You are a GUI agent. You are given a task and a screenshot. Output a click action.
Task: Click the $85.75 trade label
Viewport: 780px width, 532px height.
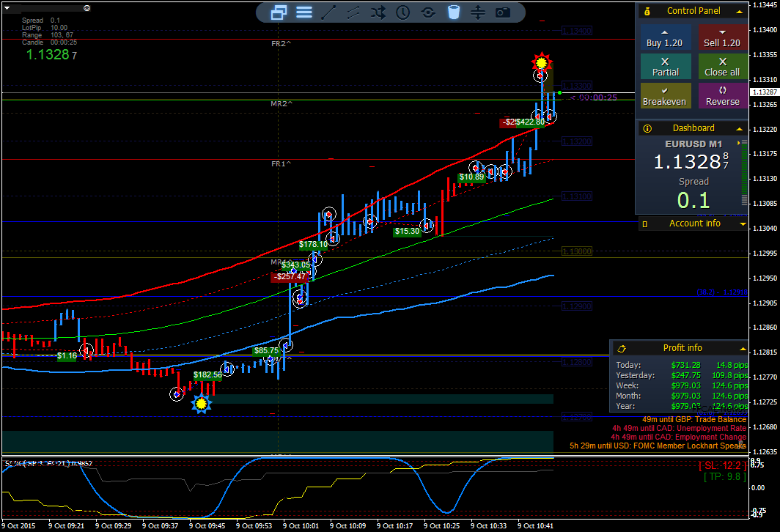[267, 351]
